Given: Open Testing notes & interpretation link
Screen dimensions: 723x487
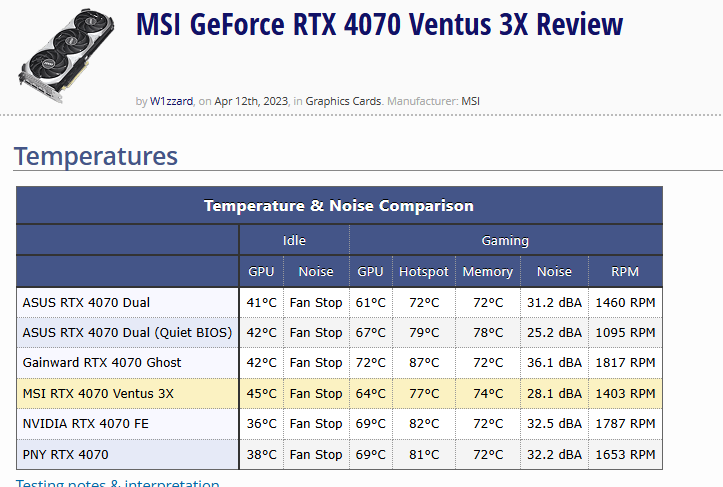Looking at the screenshot, I should pos(118,483).
